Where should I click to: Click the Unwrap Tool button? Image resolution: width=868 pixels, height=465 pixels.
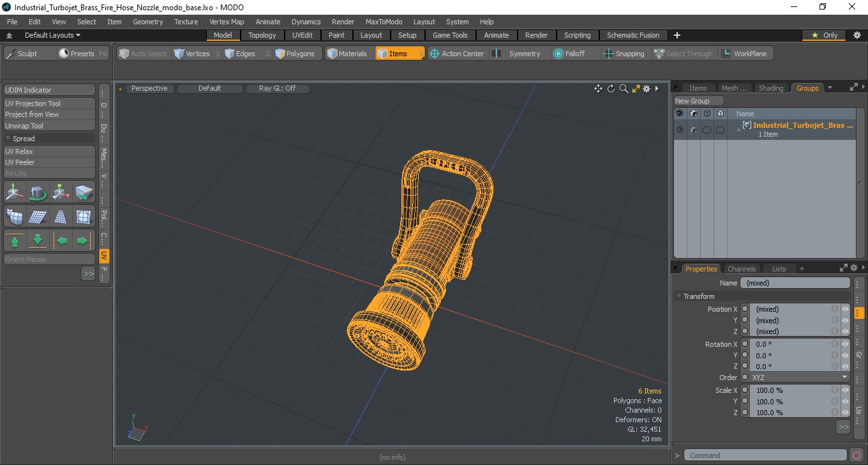[x=50, y=126]
